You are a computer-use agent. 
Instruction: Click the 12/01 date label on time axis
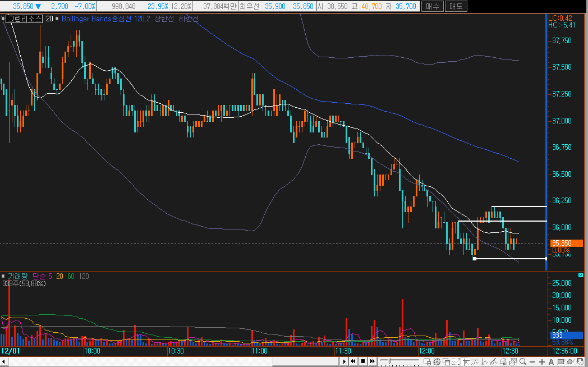(10, 351)
